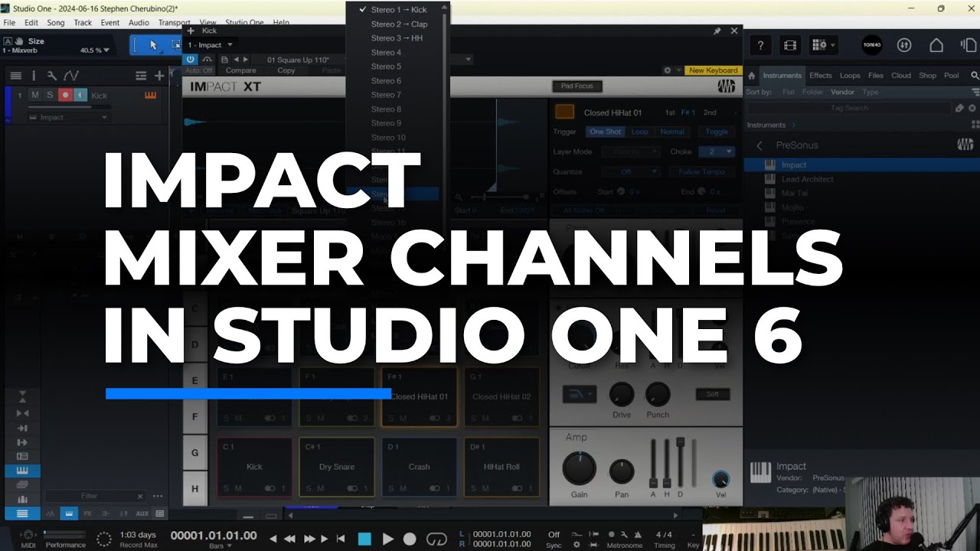This screenshot has width=980, height=551.
Task: Choose Stereo 3 → HH output
Action: [x=397, y=38]
